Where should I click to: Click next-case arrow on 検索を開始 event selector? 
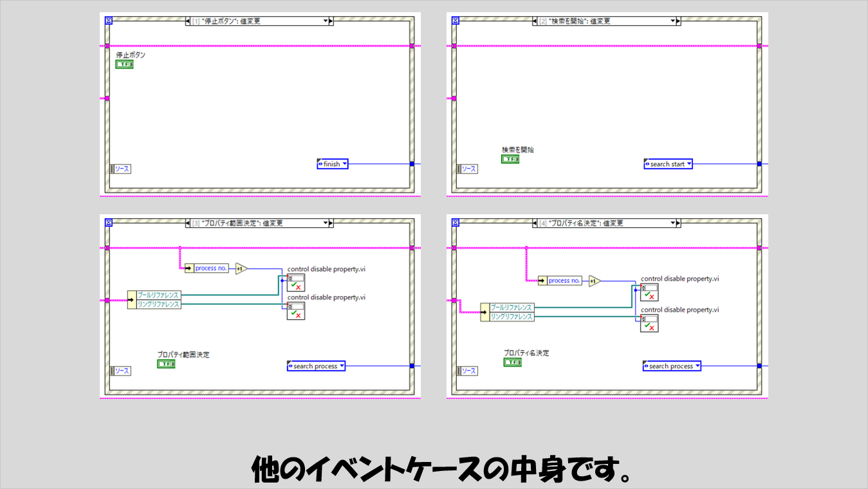pos(679,21)
